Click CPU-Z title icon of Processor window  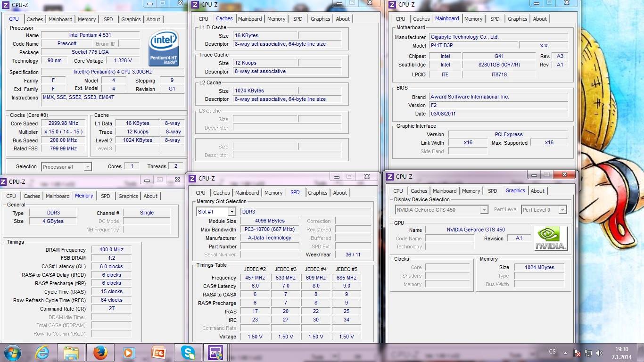[x=5, y=4]
